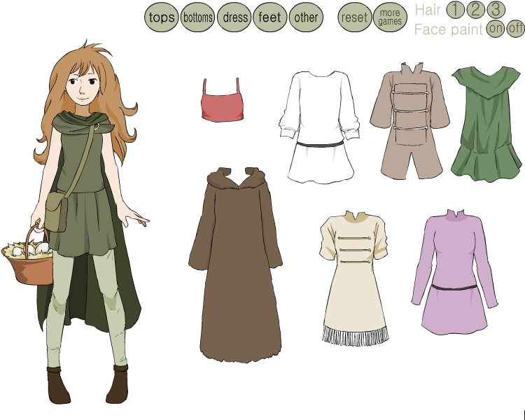Turn face paint on
The image size is (525, 420).
(495, 29)
